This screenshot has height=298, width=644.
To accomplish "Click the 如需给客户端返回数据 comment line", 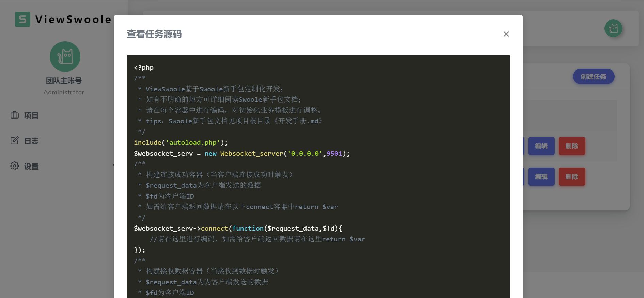I will click(238, 207).
